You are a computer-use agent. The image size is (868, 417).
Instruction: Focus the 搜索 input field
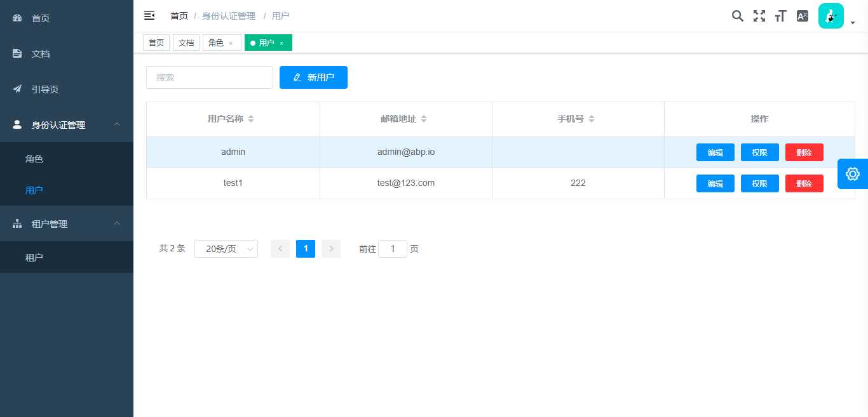(209, 77)
